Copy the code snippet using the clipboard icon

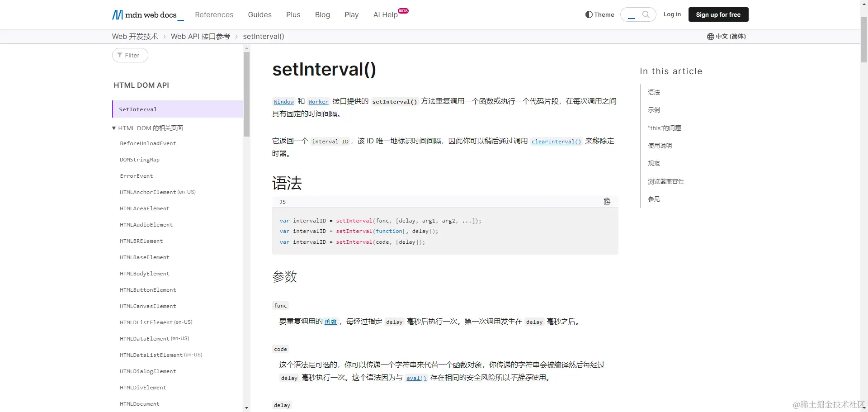(607, 201)
